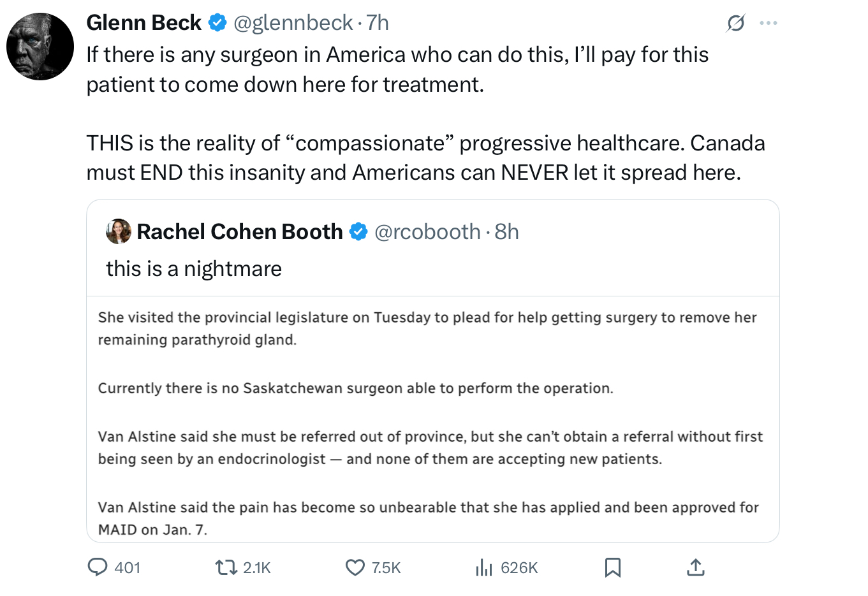The width and height of the screenshot is (868, 596).
Task: Open the Rachel Cohen Booth name link
Action: click(240, 231)
